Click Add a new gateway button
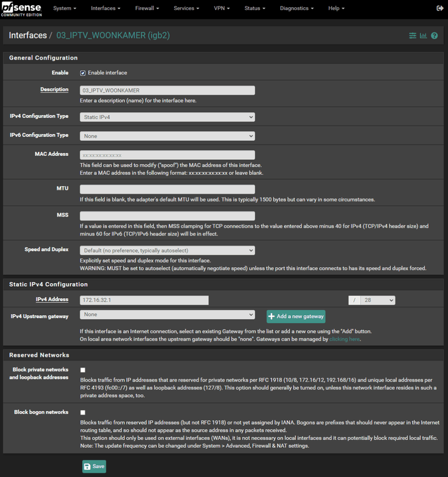 click(x=296, y=317)
